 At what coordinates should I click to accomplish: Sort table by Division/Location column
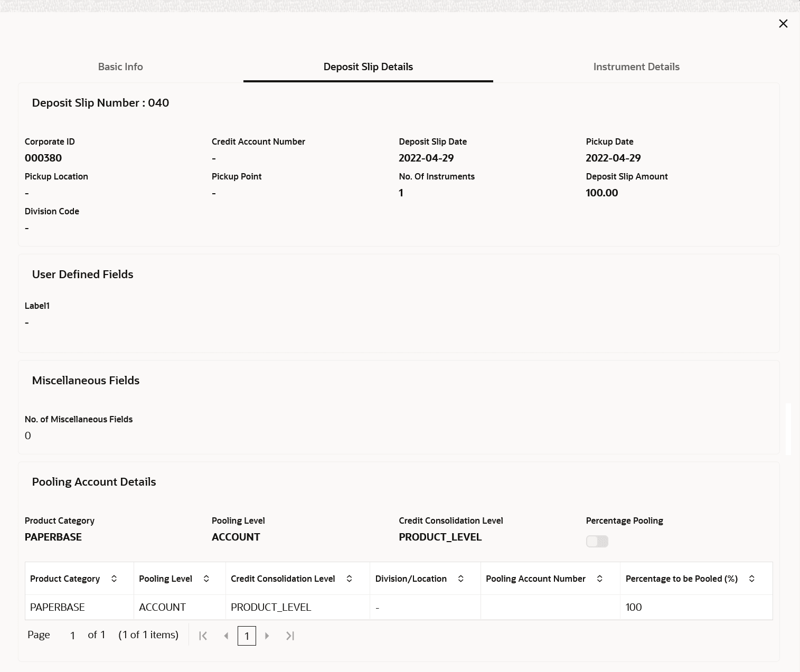(x=460, y=579)
